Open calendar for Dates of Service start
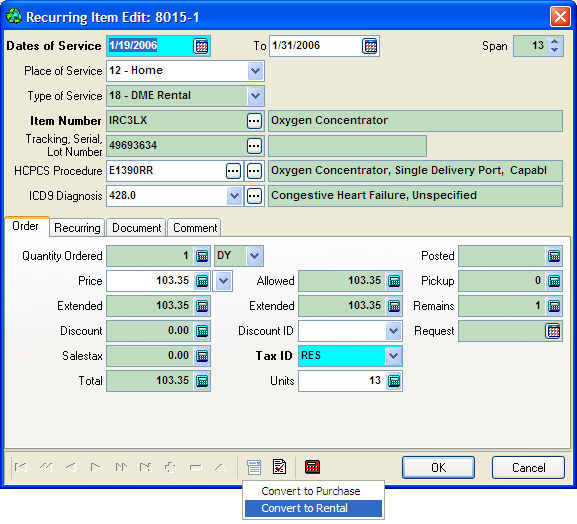The height and width of the screenshot is (524, 577). click(x=201, y=46)
